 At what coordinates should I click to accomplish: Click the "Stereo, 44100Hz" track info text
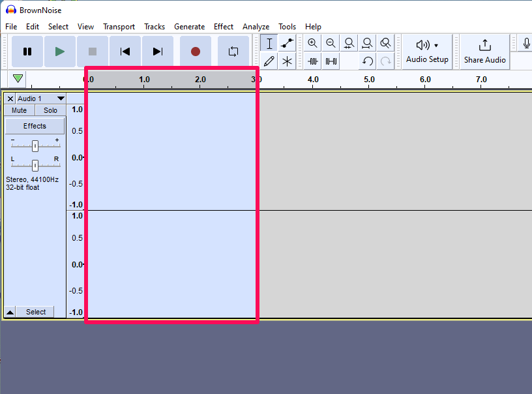point(32,179)
